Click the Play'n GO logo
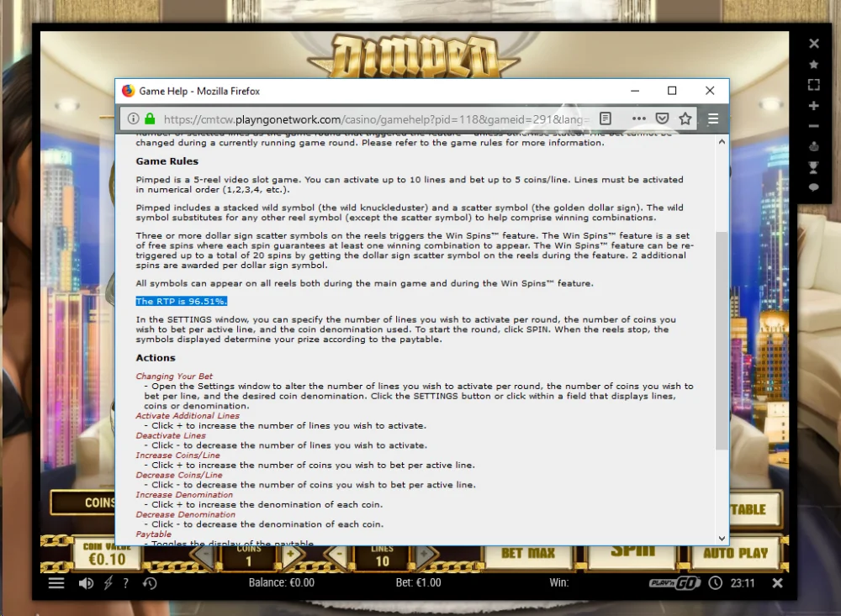Viewport: 841px width, 616px height. (x=674, y=582)
